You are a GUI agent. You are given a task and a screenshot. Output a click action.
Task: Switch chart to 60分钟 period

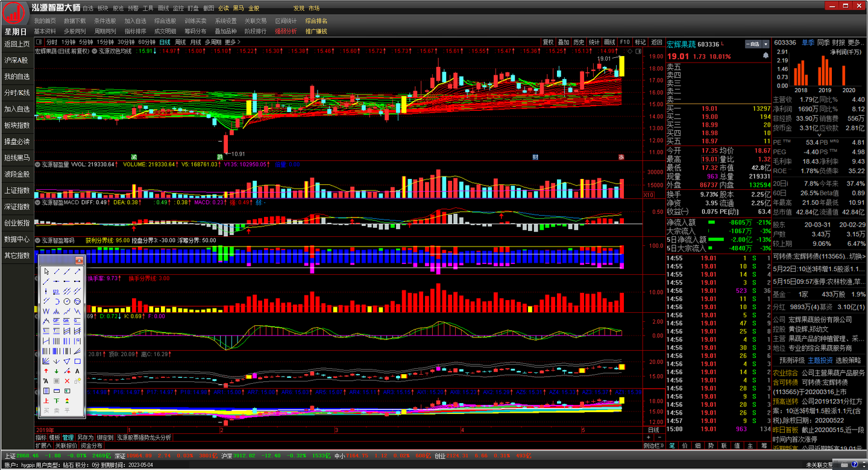146,42
